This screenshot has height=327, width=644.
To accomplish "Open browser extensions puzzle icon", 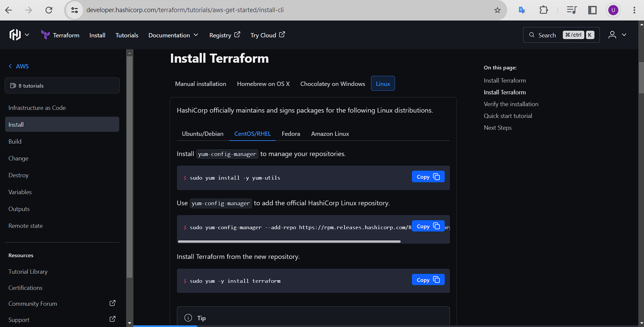I will coord(543,10).
